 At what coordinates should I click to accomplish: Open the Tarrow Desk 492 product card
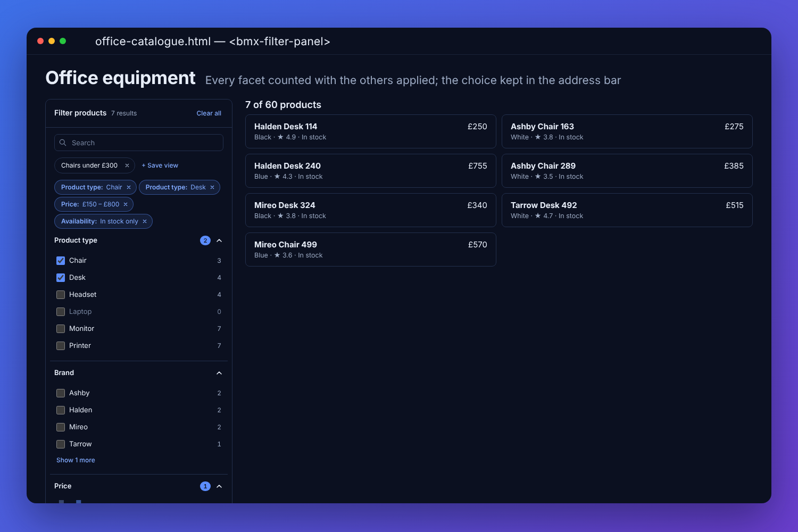627,210
